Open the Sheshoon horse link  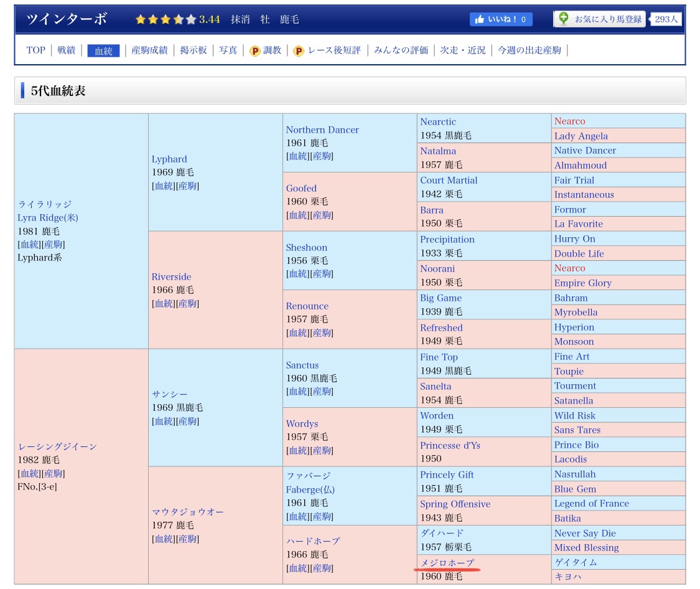307,247
